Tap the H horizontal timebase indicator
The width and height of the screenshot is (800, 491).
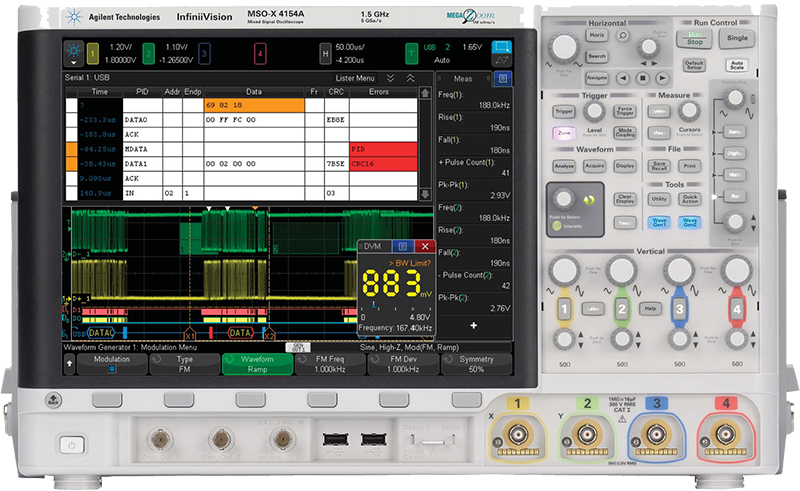(325, 53)
